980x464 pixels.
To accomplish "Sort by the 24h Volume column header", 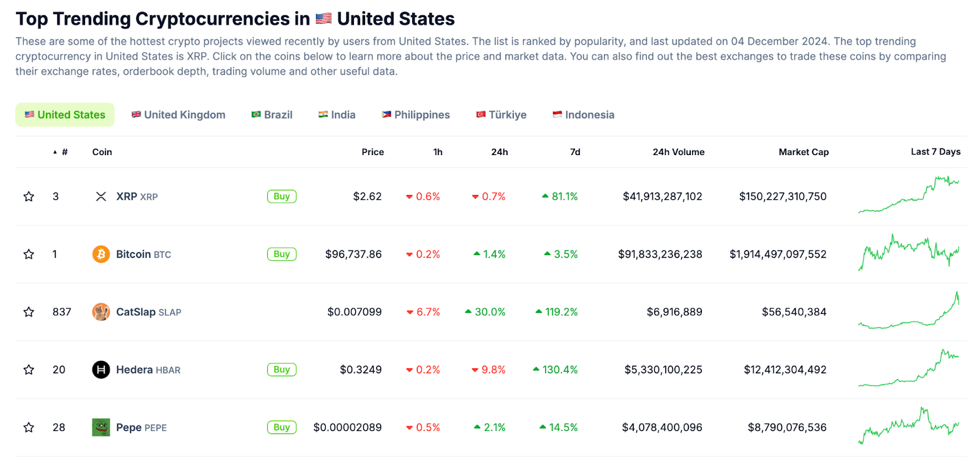I will 678,152.
